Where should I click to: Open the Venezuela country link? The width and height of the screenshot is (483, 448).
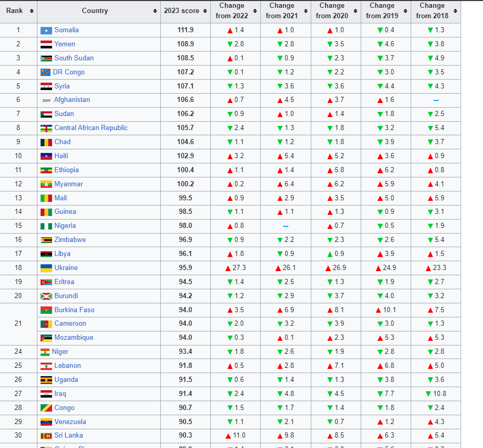pos(70,421)
